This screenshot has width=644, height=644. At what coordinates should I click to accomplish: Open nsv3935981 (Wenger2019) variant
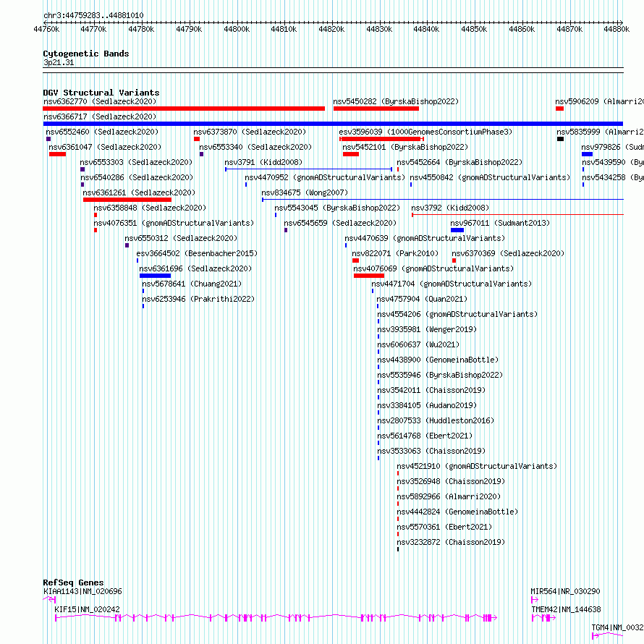427,329
